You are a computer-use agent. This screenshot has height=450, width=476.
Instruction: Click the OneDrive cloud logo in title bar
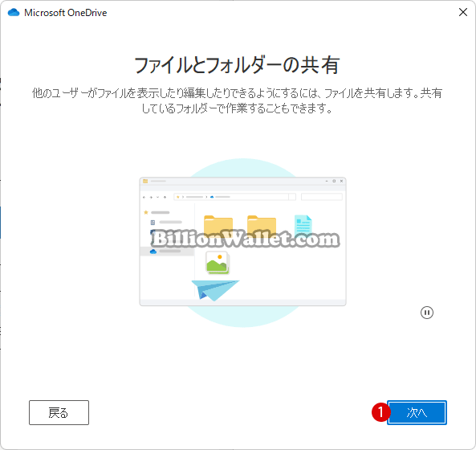14,13
